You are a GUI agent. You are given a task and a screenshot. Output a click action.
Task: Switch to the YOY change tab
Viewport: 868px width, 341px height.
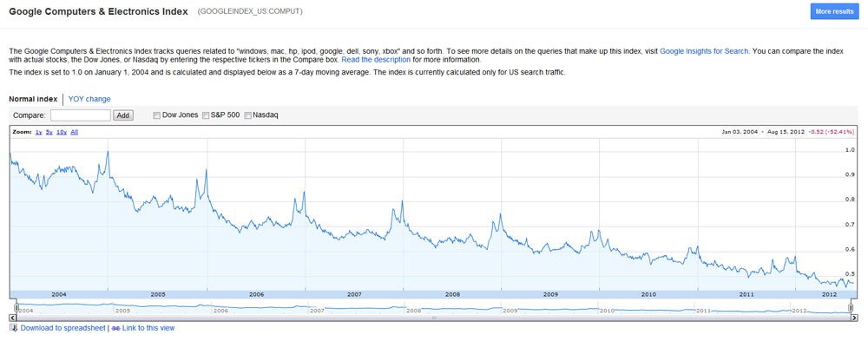click(89, 99)
